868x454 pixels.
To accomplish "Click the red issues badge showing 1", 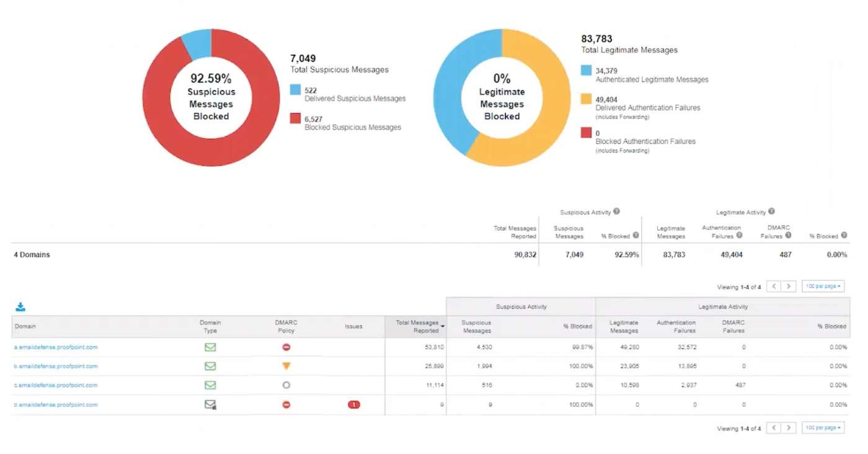I will (353, 405).
